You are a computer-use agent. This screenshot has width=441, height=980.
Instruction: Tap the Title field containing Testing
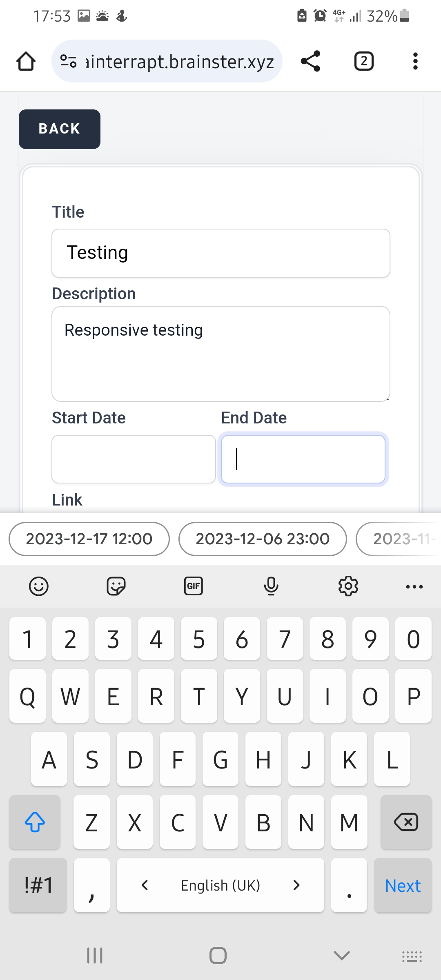tap(220, 253)
